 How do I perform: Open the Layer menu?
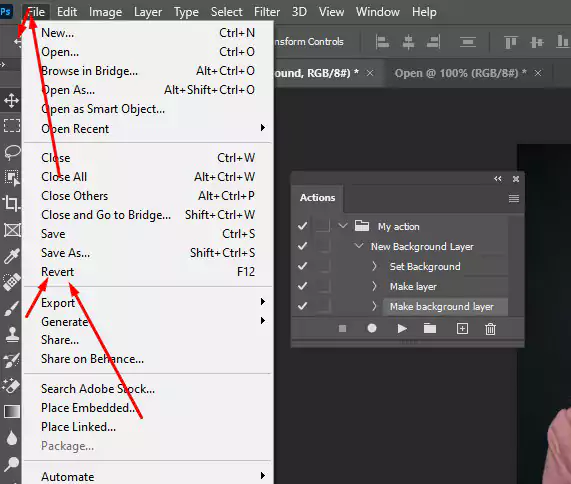(148, 12)
